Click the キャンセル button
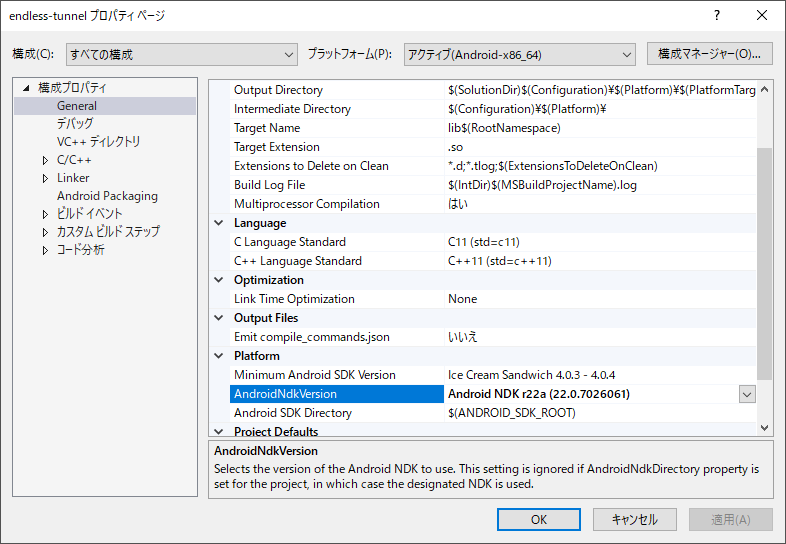Image resolution: width=786 pixels, height=544 pixels. click(635, 519)
